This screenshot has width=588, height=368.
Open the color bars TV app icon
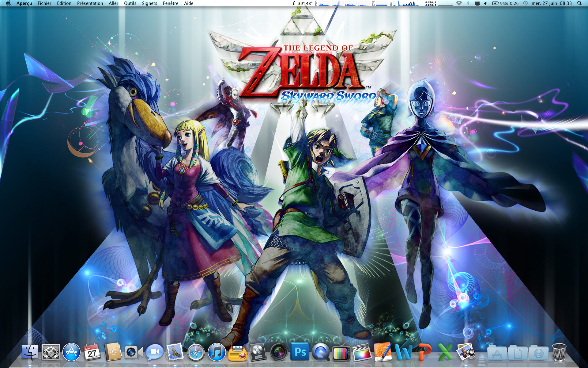pos(341,353)
